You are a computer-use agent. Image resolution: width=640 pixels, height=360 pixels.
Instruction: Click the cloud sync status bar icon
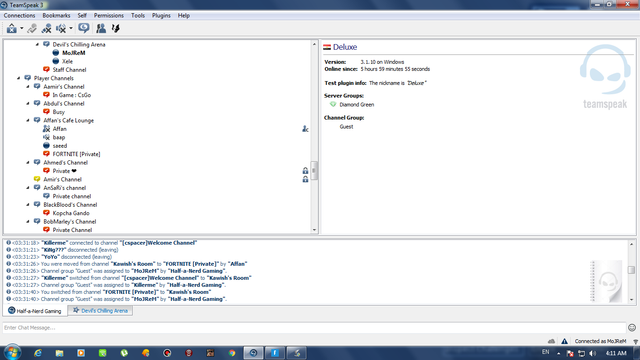click(551, 341)
